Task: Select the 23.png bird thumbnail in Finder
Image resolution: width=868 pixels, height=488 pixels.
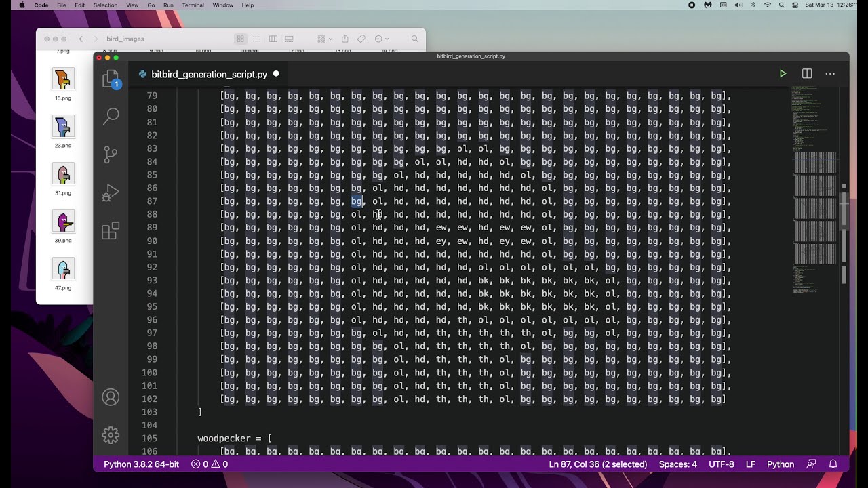Action: pos(63,127)
